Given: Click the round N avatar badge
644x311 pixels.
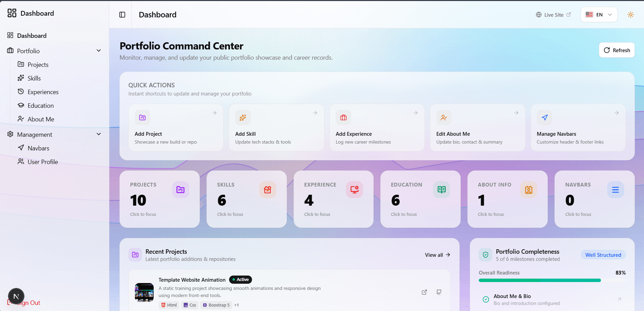Looking at the screenshot, I should pyautogui.click(x=16, y=296).
